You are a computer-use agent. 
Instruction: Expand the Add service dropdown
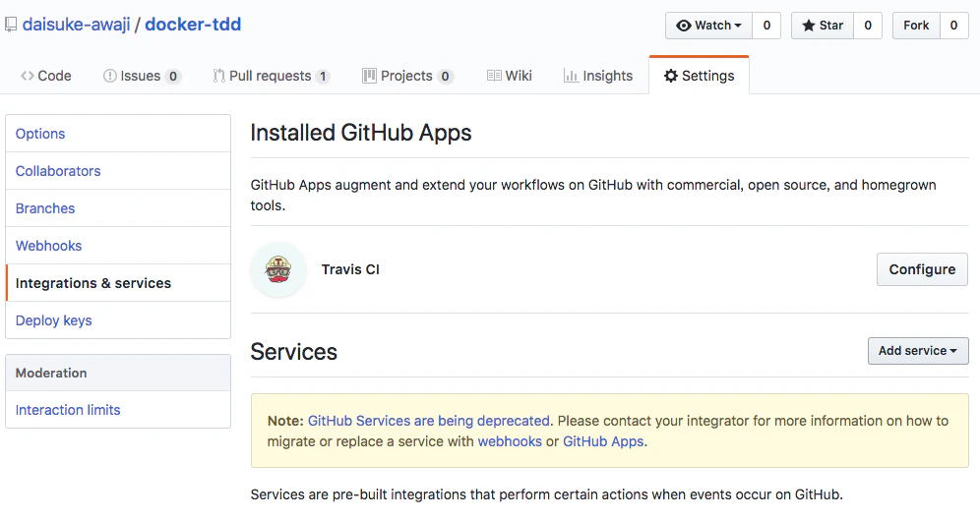click(x=918, y=351)
